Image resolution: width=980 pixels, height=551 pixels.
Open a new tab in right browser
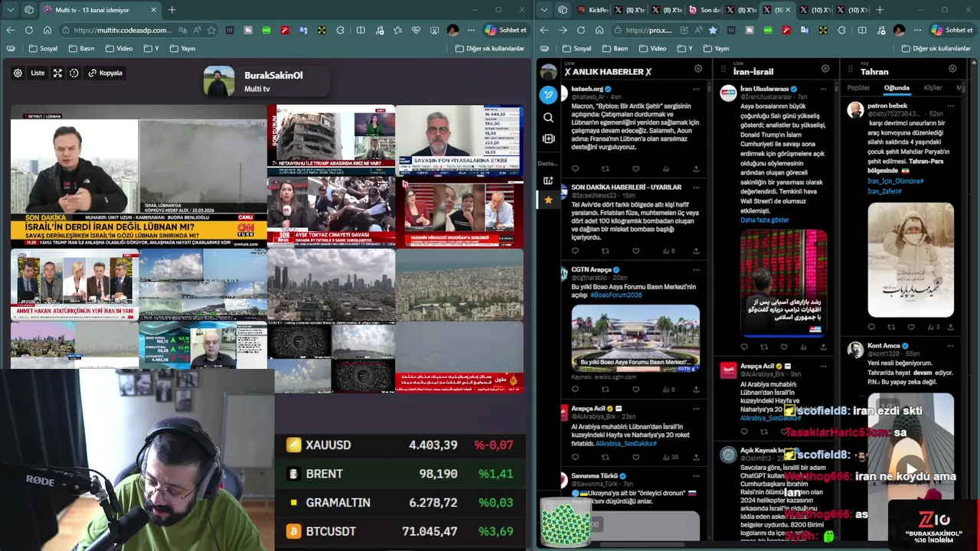(x=880, y=10)
